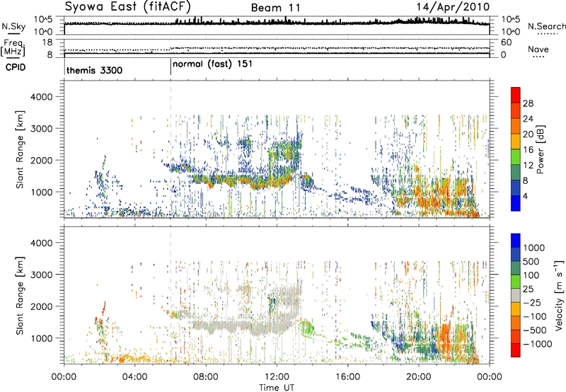566x392 pixels.
Task: Click the '3000' range tick on the velocity panel
Action: pos(41,275)
